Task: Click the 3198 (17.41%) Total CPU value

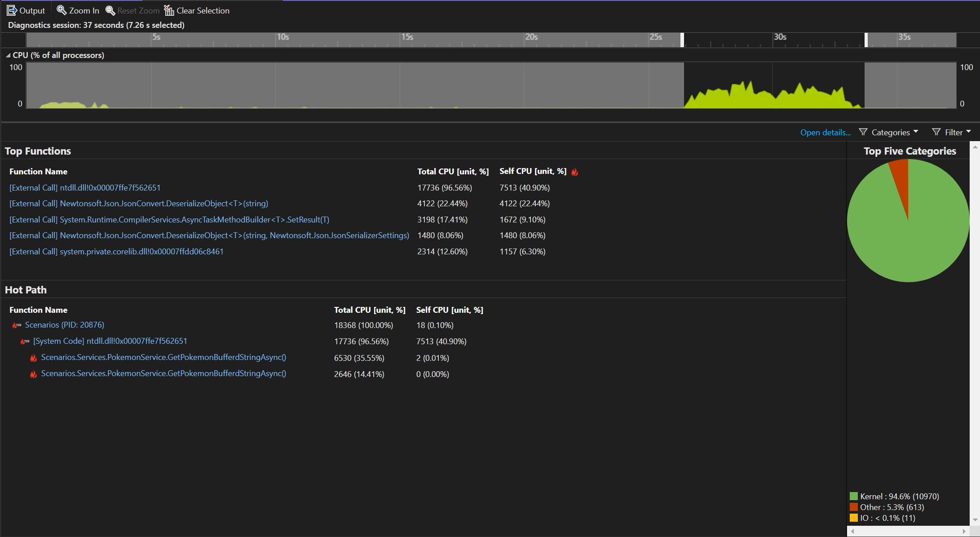Action: pos(442,220)
